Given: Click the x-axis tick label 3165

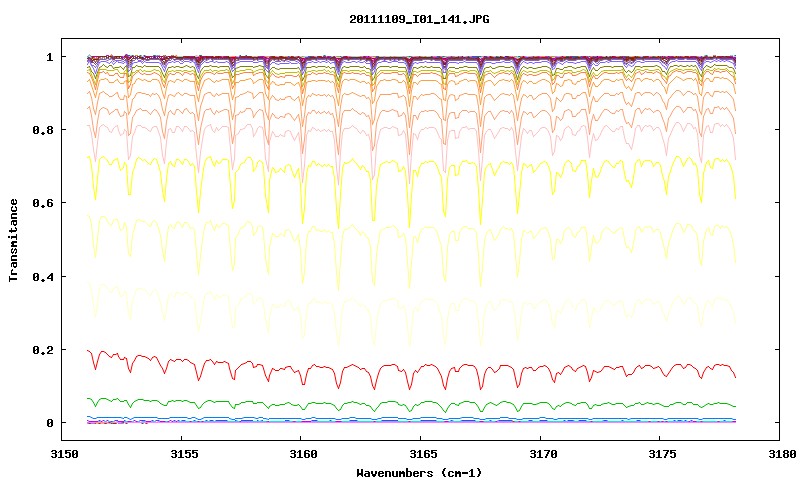Looking at the screenshot, I should pyautogui.click(x=423, y=454).
